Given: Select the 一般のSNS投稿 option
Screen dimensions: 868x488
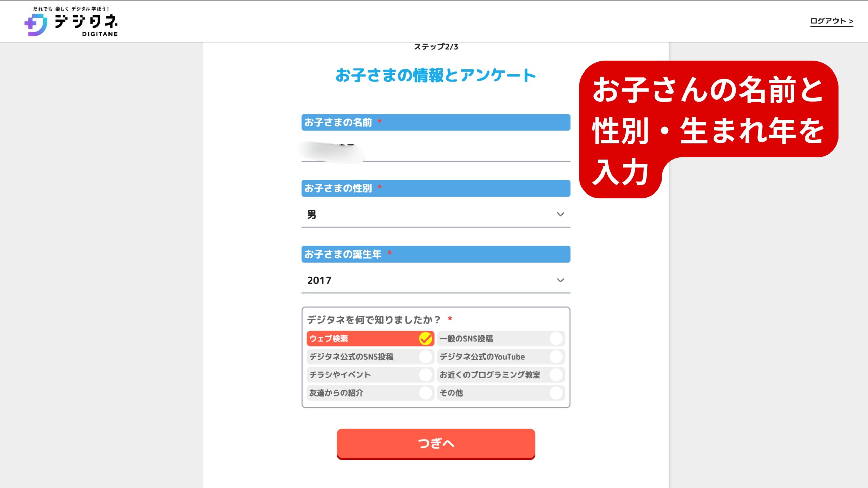Looking at the screenshot, I should pos(500,339).
